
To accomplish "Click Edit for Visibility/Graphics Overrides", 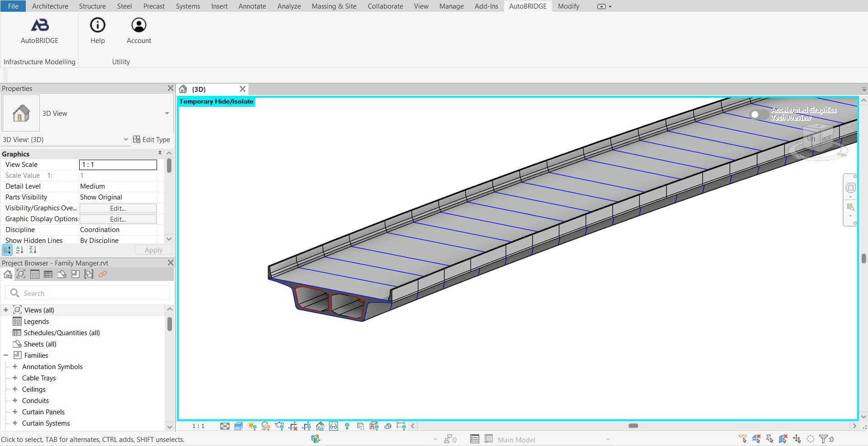I will pos(118,208).
